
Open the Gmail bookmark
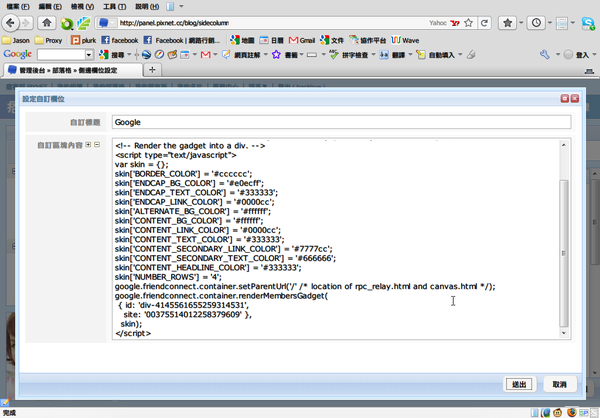[x=302, y=40]
